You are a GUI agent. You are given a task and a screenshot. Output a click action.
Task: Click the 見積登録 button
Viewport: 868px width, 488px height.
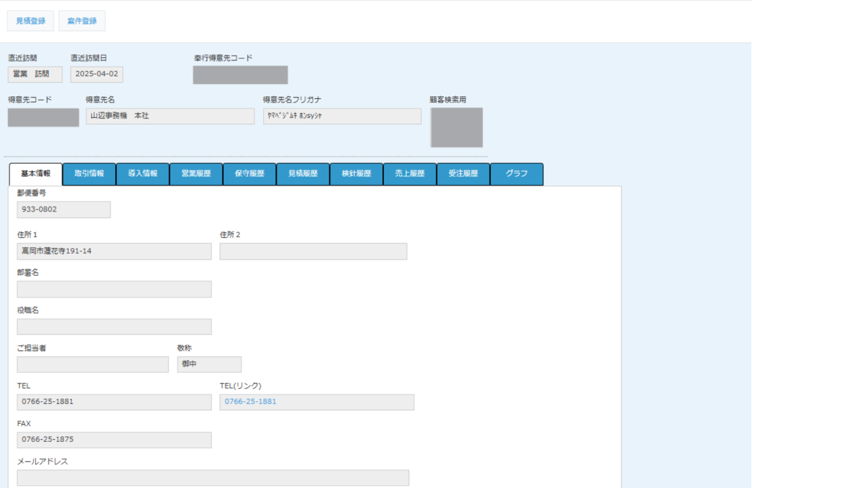tap(31, 21)
